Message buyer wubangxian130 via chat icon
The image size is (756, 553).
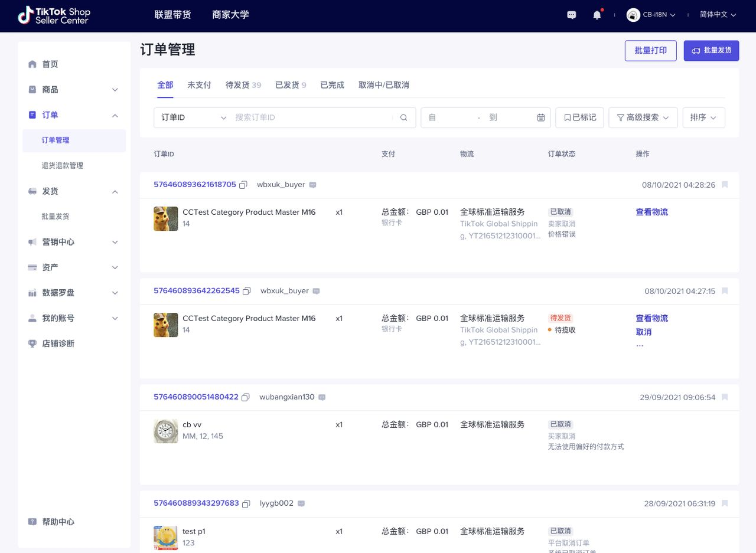point(322,397)
